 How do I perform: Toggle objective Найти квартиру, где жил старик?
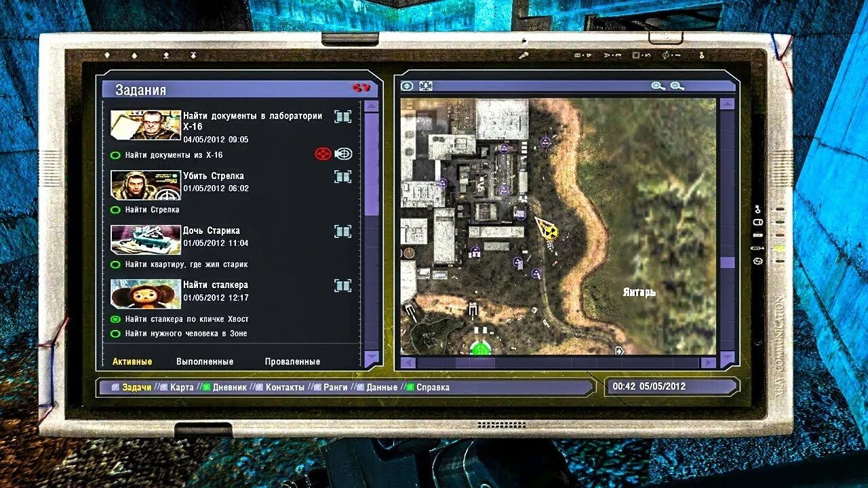115,265
